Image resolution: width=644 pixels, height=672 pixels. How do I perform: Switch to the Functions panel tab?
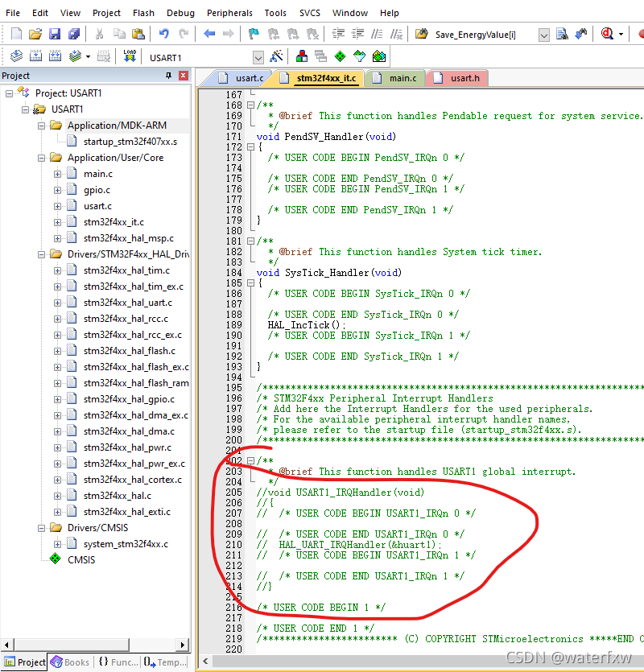coord(118,662)
